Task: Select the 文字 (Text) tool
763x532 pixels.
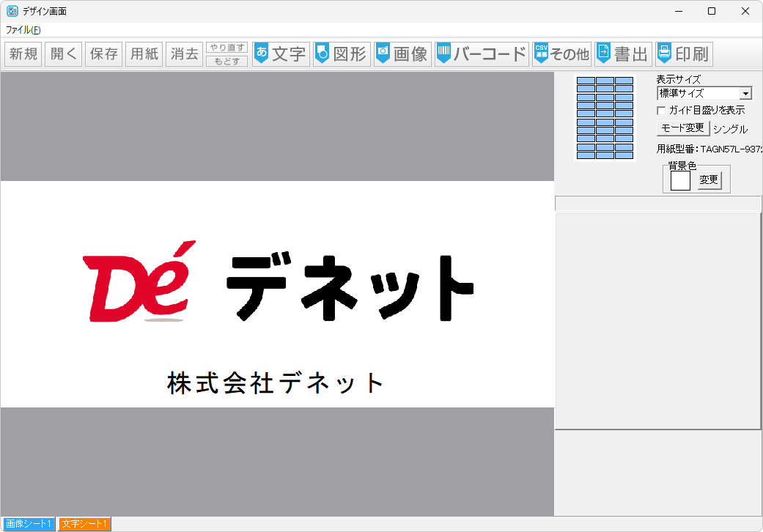Action: tap(281, 53)
